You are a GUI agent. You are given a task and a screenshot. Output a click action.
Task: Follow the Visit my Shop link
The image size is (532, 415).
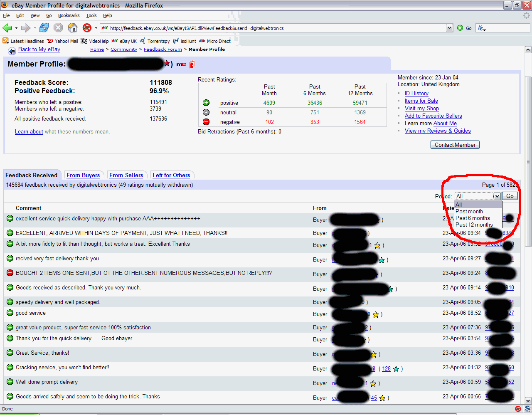coord(422,108)
